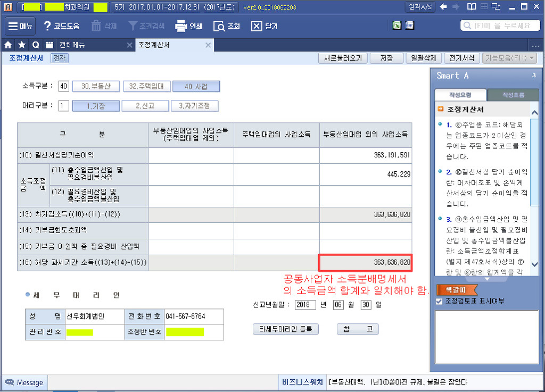Screen dimensions: 545x392
Task: Click the forward arrow in title bar
Action: (456, 6)
